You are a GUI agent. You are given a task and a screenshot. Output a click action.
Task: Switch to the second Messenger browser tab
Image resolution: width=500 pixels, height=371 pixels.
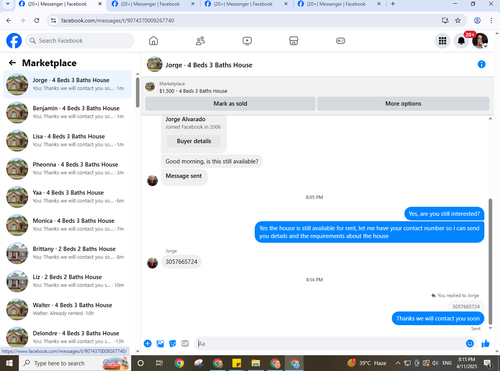[150, 4]
